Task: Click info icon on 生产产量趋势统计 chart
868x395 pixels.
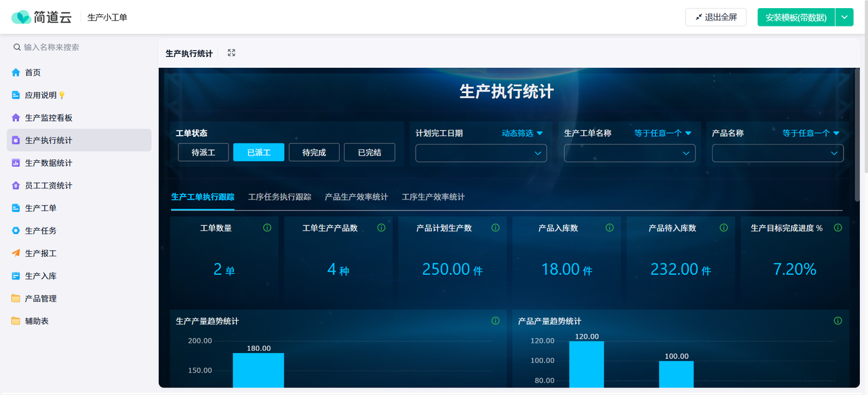Action: pos(495,321)
